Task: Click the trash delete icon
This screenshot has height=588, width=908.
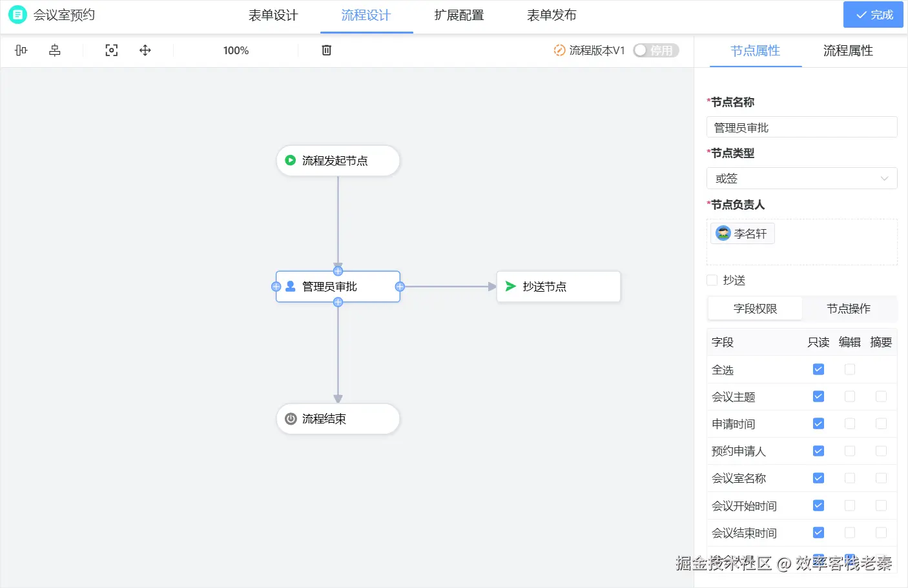Action: (327, 50)
